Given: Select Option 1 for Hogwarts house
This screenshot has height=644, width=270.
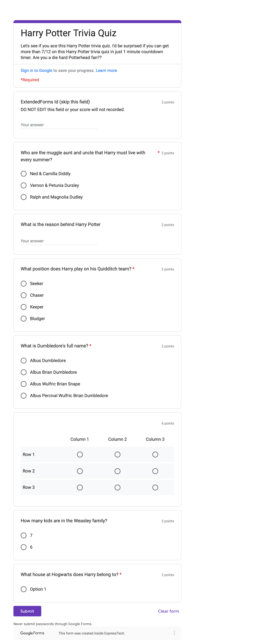Looking at the screenshot, I should (x=24, y=589).
